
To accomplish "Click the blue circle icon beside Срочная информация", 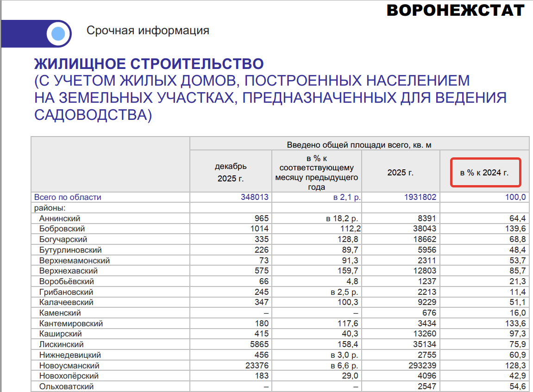I will [x=58, y=34].
